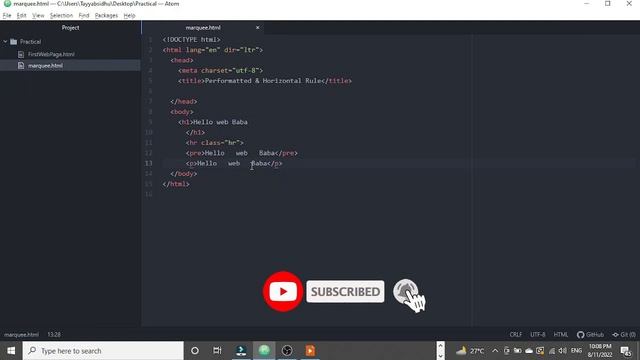Image resolution: width=640 pixels, height=360 pixels.
Task: Open the Find menu
Action: [84, 16]
